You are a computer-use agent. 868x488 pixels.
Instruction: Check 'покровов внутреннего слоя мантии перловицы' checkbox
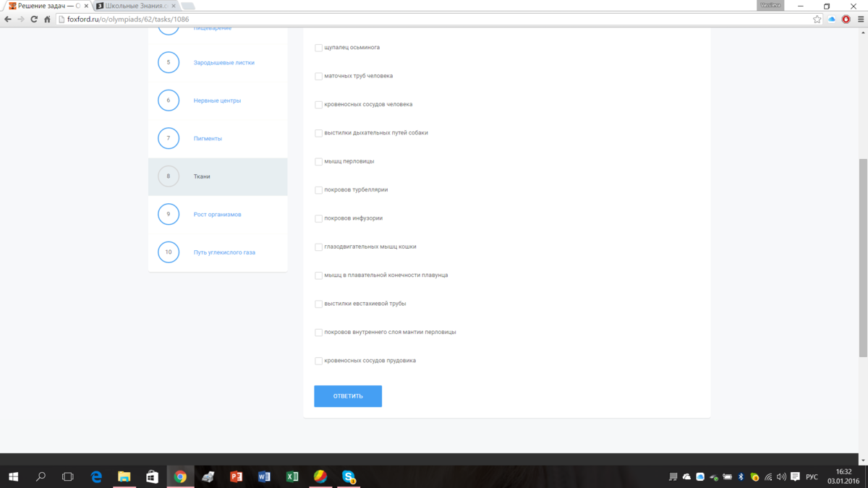pos(318,333)
